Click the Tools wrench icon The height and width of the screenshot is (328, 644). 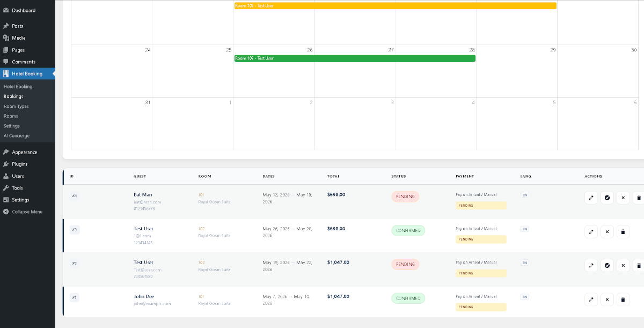[6, 188]
